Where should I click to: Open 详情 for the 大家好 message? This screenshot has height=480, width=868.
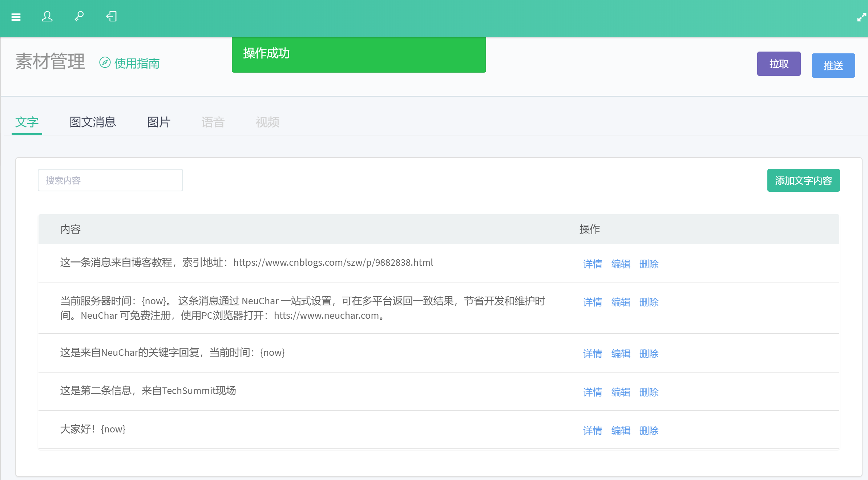tap(593, 431)
